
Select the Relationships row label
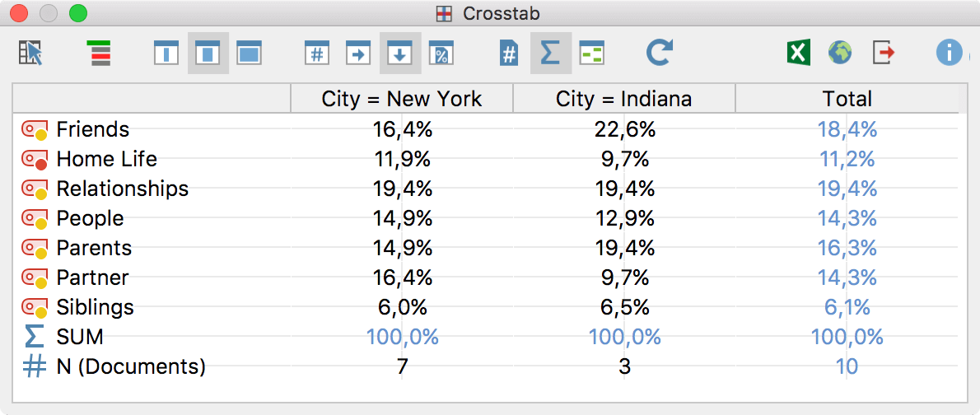point(123,188)
